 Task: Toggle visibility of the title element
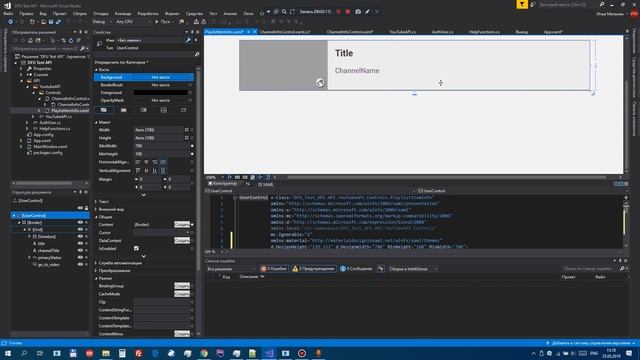[x=80, y=243]
